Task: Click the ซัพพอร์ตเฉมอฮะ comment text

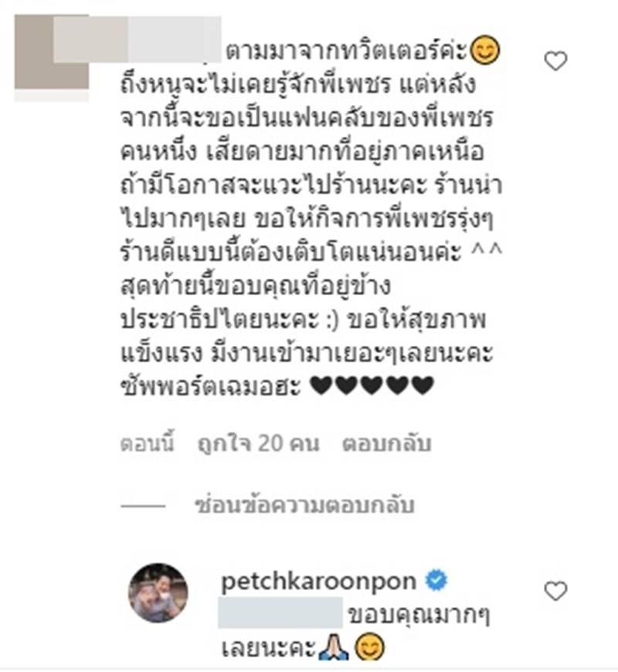Action: point(211,385)
